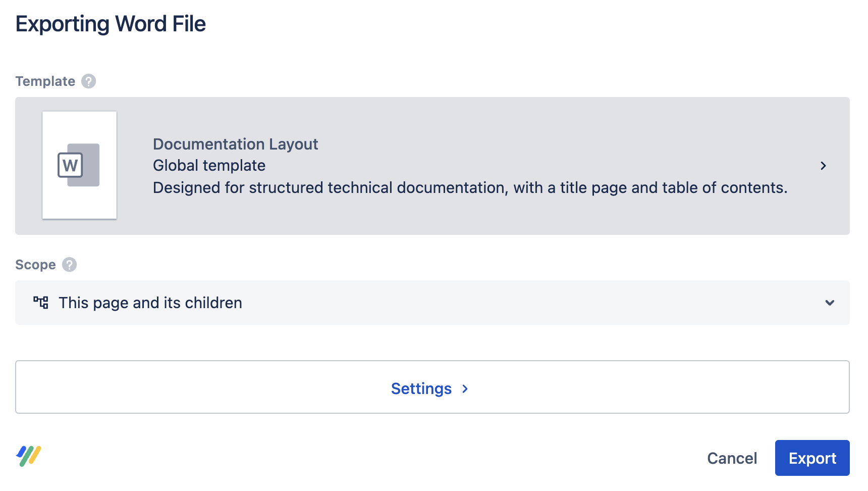This screenshot has width=868, height=491.
Task: Select 'This page and its children' scope
Action: click(x=150, y=303)
